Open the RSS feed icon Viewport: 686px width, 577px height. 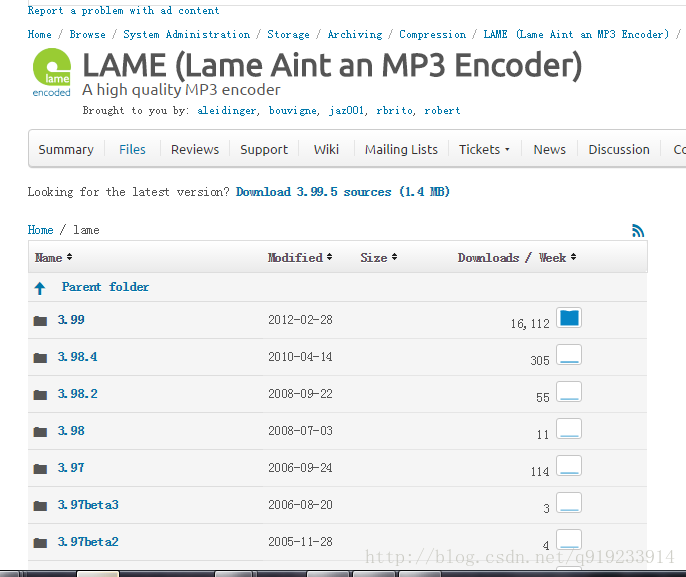tap(638, 231)
